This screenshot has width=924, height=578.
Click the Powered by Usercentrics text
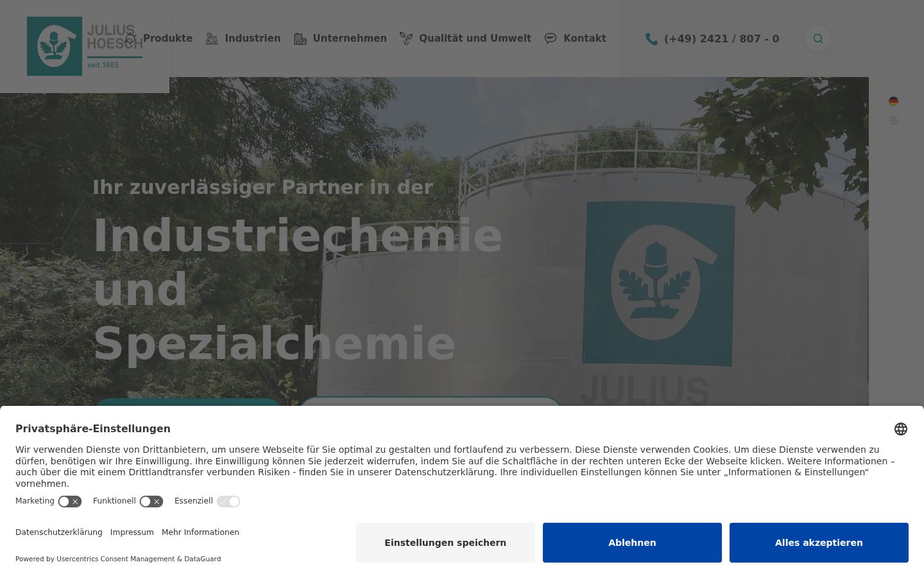pos(118,559)
